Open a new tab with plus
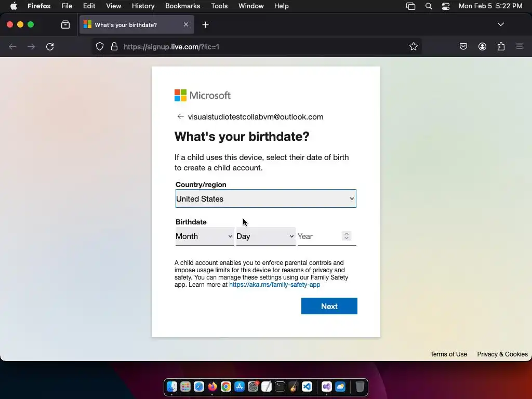 pyautogui.click(x=205, y=25)
